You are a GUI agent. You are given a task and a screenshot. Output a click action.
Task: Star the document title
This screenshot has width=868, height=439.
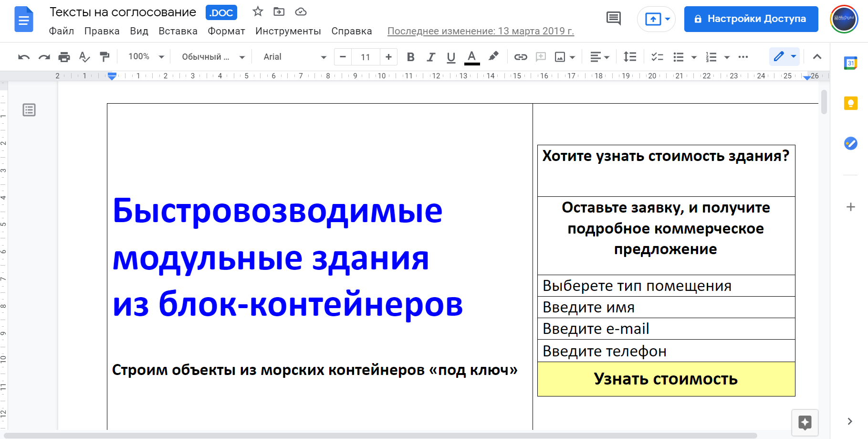[x=258, y=11]
